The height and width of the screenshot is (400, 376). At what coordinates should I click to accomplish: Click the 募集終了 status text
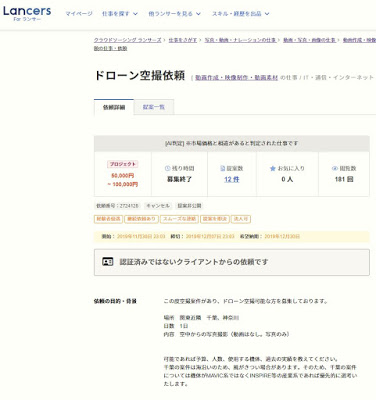(x=179, y=179)
